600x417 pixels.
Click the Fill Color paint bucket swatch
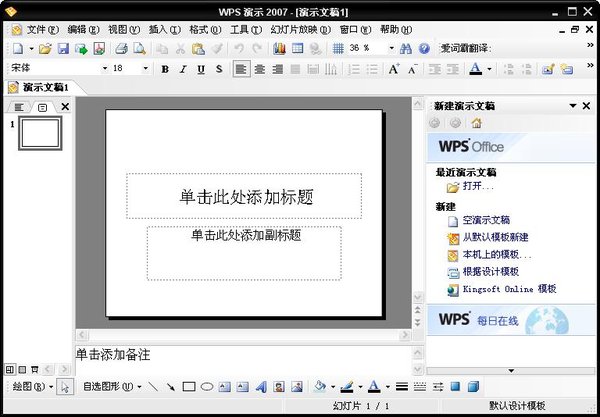tap(320, 387)
